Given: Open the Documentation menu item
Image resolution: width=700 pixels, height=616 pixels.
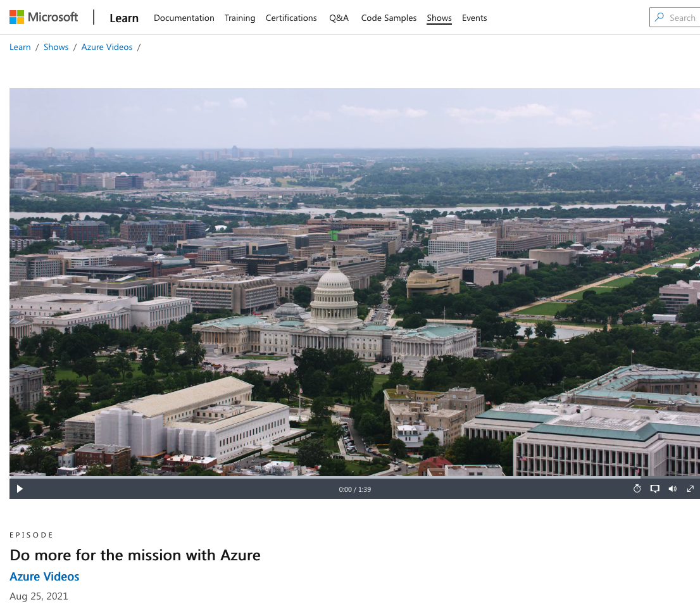Looking at the screenshot, I should click(x=184, y=18).
